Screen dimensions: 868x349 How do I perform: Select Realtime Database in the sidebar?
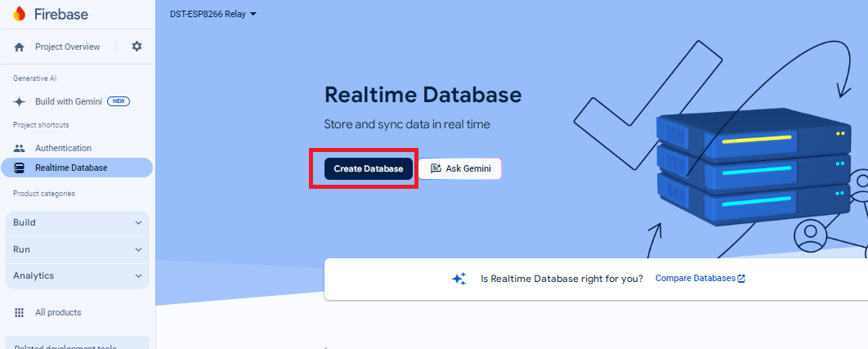click(x=71, y=168)
